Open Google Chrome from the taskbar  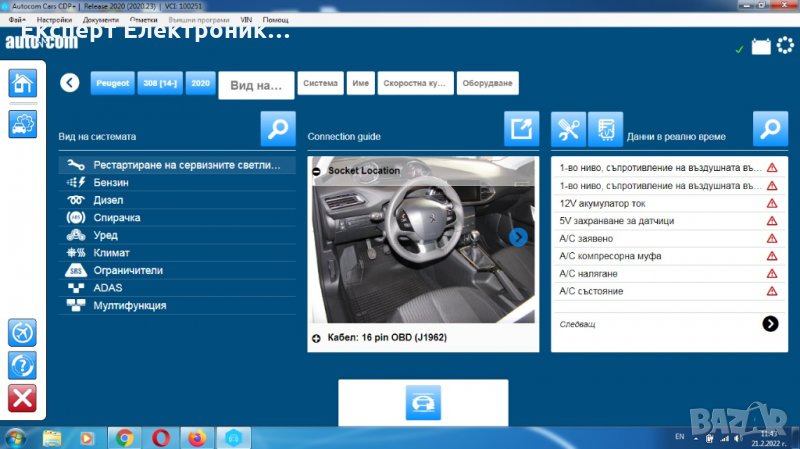pyautogui.click(x=124, y=438)
